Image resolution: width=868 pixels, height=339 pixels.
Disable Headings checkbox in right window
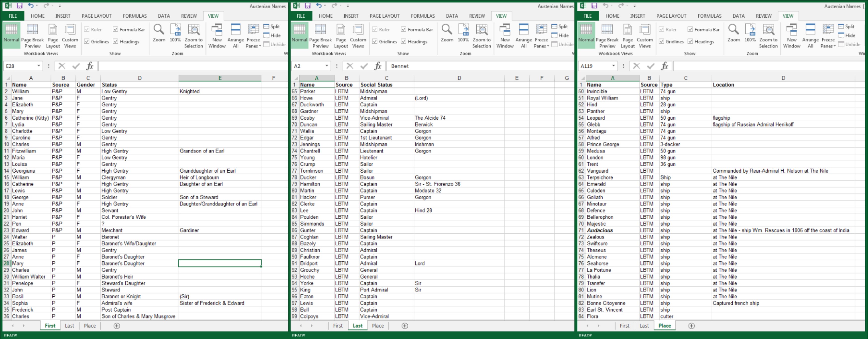690,42
